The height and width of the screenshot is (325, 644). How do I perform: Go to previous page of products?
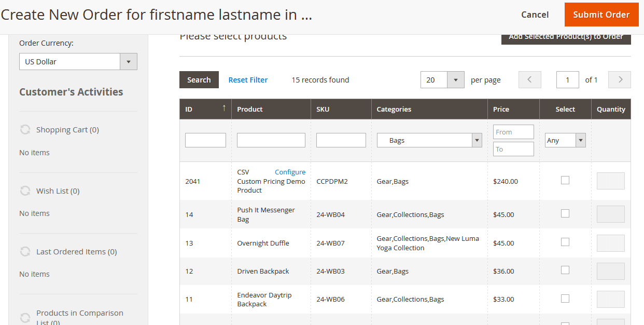point(529,79)
